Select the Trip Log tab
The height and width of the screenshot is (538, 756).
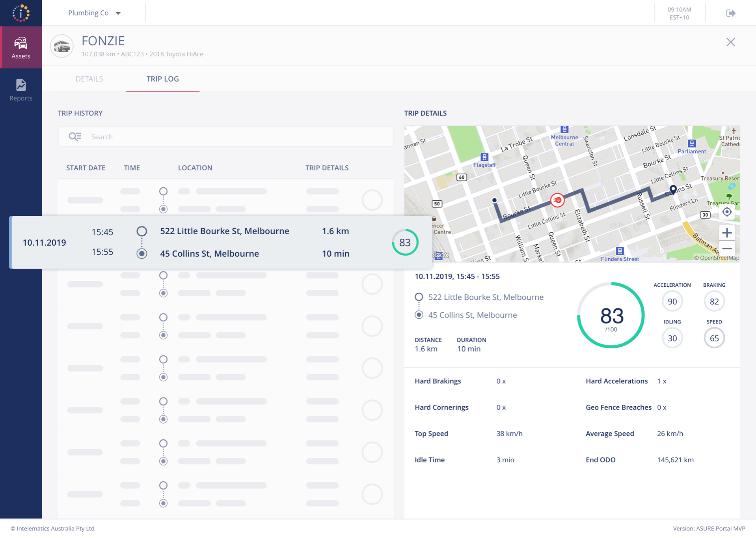point(163,79)
